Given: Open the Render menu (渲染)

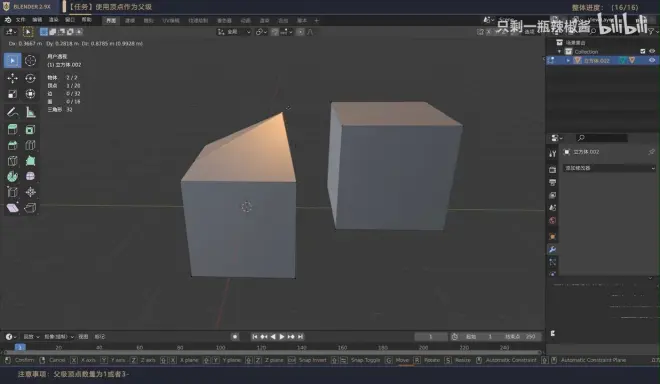Looking at the screenshot, I should click(53, 20).
